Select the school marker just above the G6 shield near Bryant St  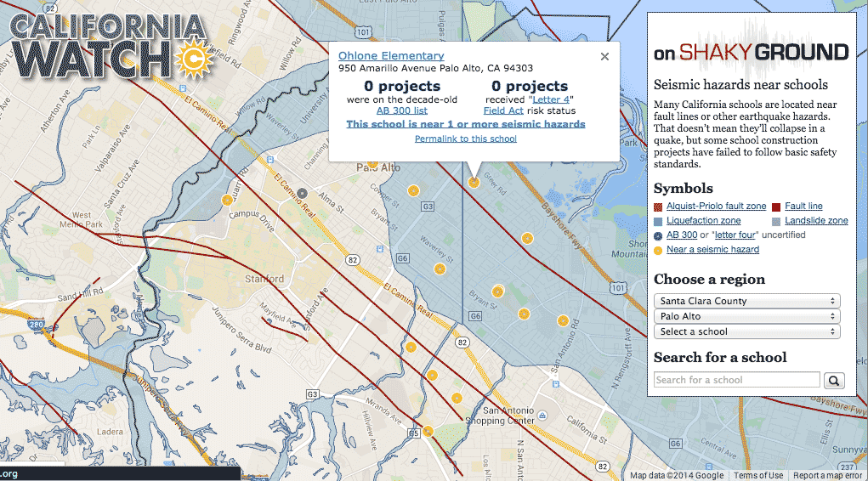click(524, 314)
